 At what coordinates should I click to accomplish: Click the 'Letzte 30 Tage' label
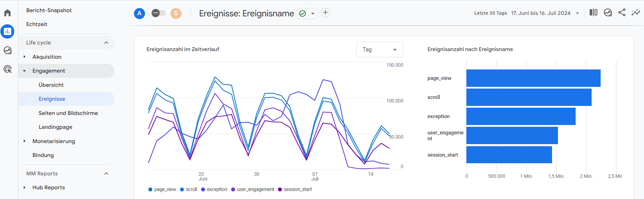491,13
